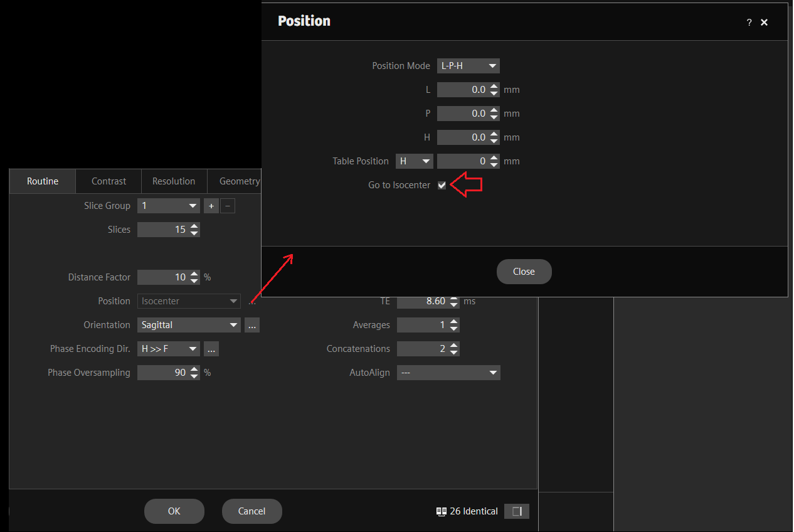Increase Concatenations with up arrow
The width and height of the screenshot is (794, 532).
tap(454, 346)
